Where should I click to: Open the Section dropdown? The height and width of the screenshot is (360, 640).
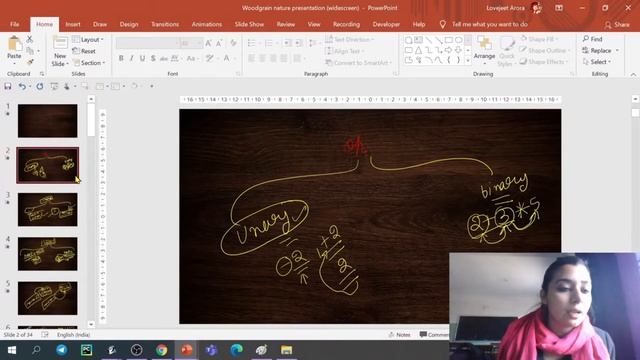89,63
